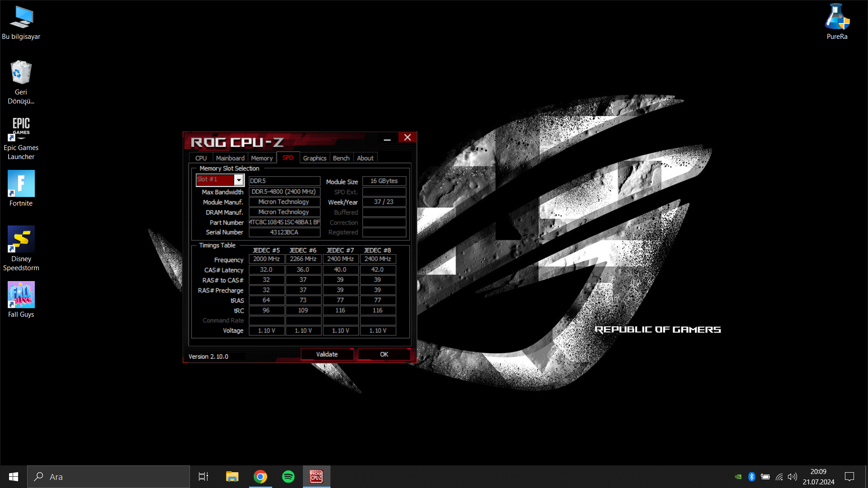Image resolution: width=868 pixels, height=488 pixels.
Task: Open the Task View button
Action: [x=203, y=477]
